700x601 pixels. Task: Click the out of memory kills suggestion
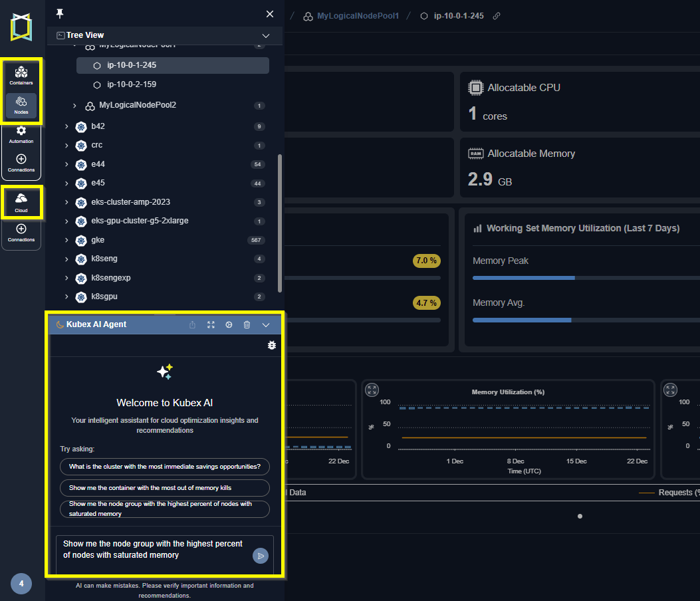(165, 488)
